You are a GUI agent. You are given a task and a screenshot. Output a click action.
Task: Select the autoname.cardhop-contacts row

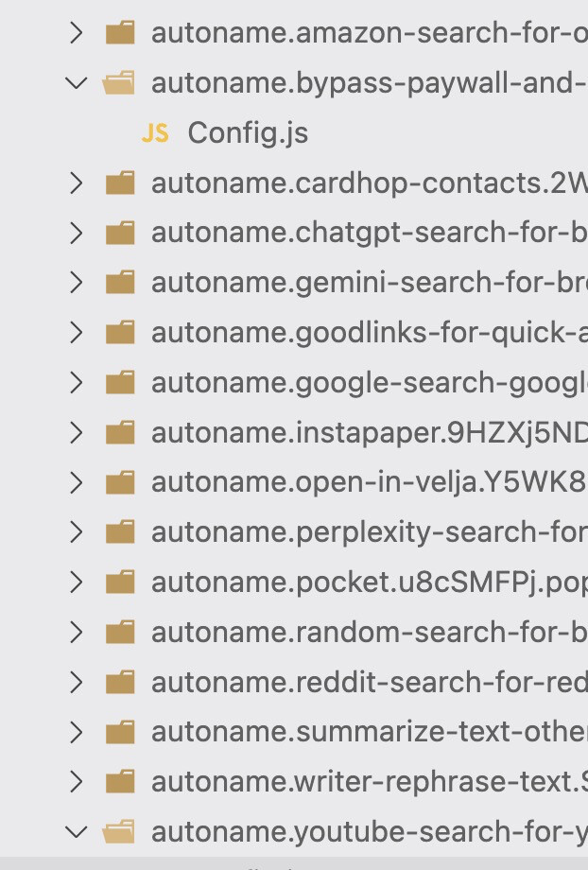(294, 183)
